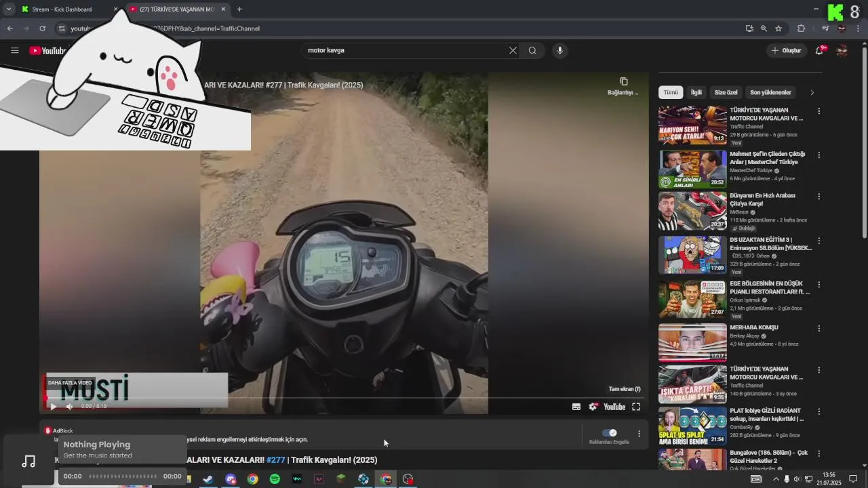Click the install app icon in address bar
Screen dimensions: 868x488
click(749, 28)
